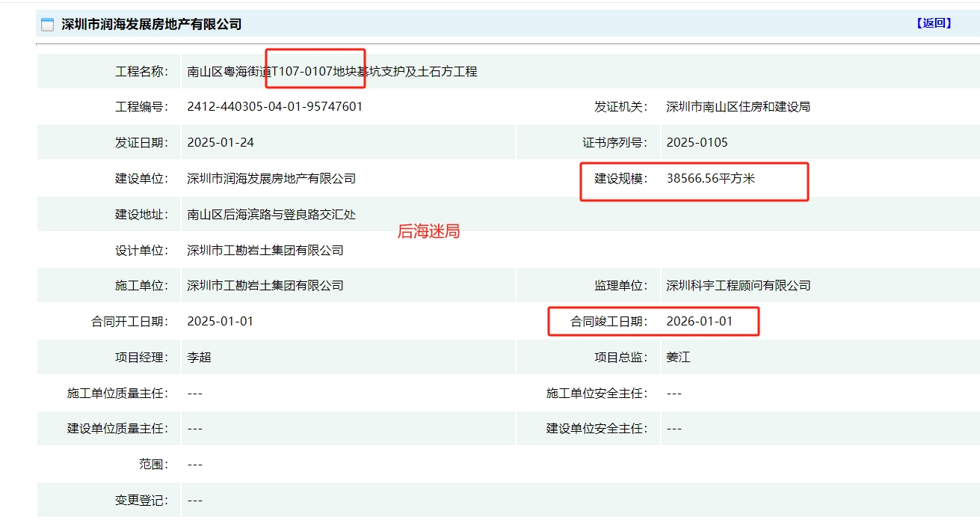Click the 变更登记 row label

point(141,501)
